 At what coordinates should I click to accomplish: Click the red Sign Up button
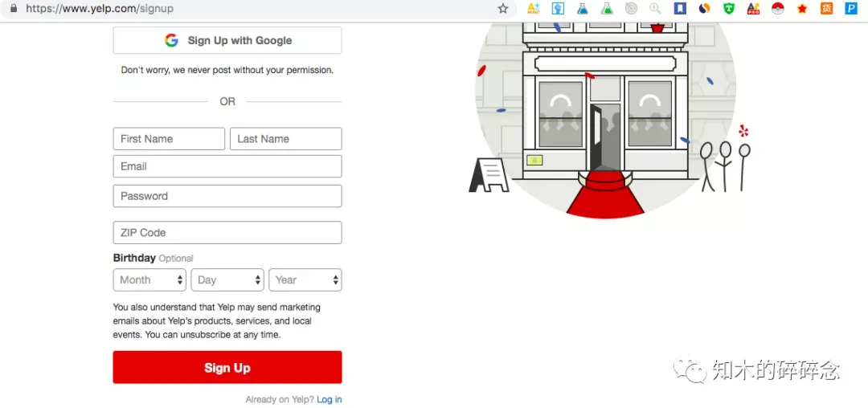click(x=227, y=367)
